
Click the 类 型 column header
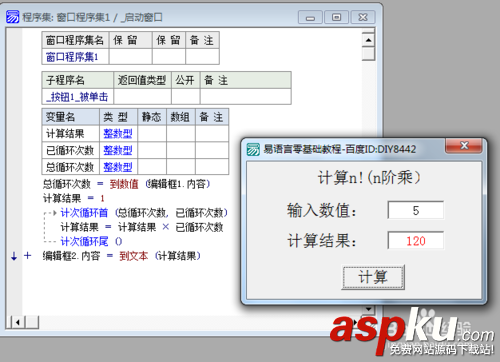coord(118,117)
